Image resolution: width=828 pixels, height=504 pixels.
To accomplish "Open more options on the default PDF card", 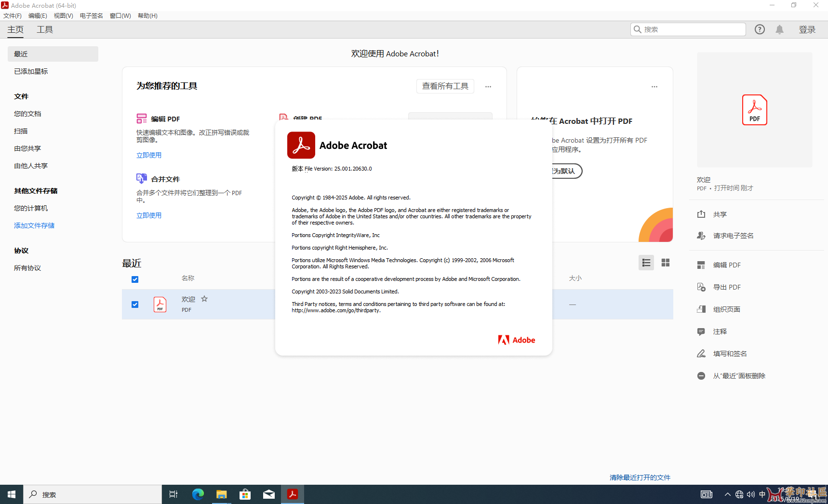I will coord(654,87).
